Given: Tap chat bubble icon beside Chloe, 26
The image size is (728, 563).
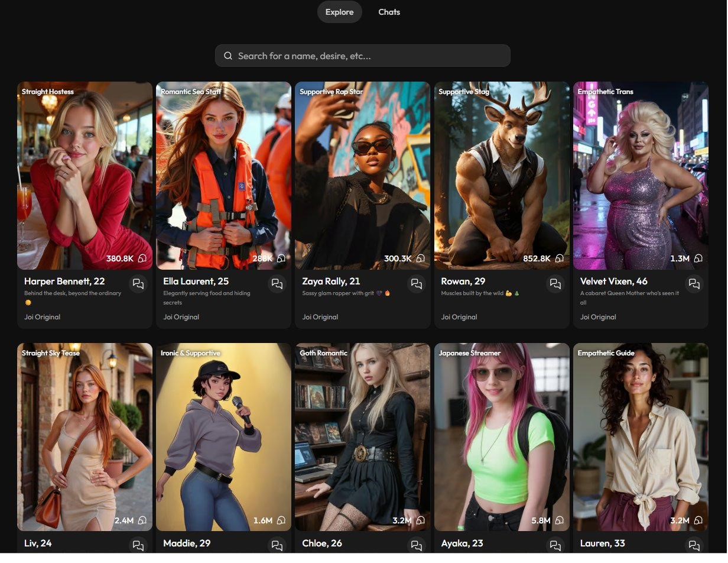Looking at the screenshot, I should [417, 545].
